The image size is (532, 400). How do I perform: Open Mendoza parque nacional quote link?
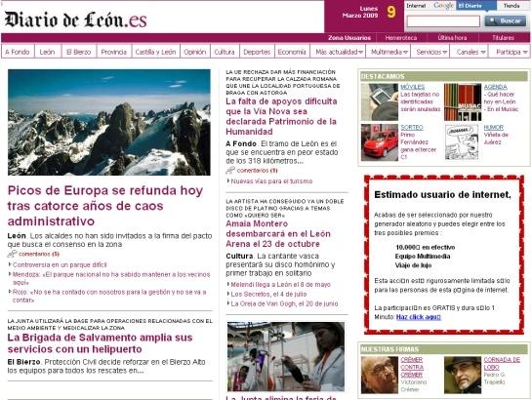[111, 278]
